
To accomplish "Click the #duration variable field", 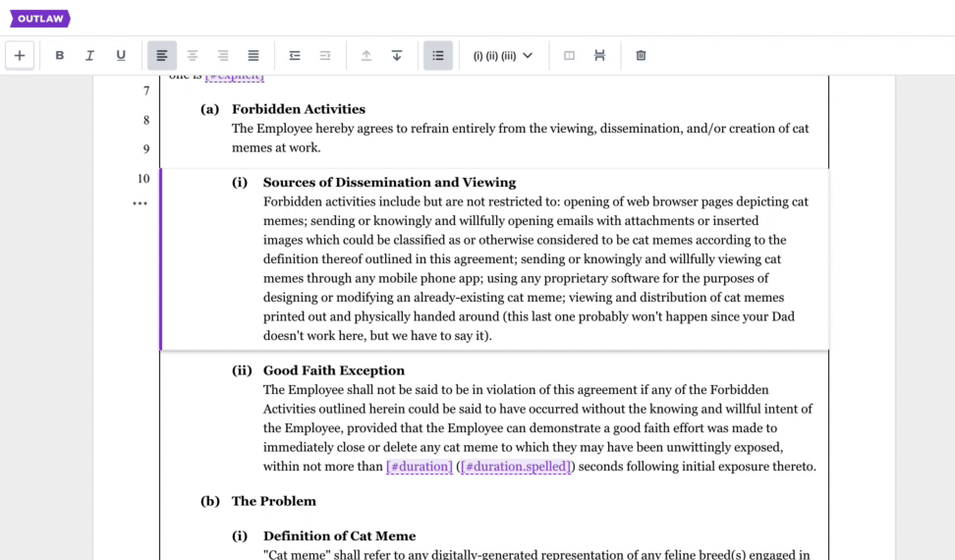I will point(420,467).
